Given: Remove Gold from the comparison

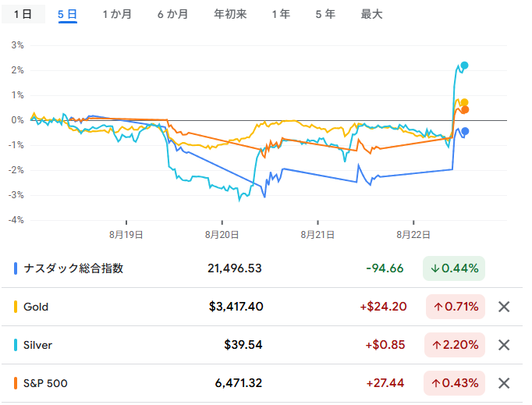Looking at the screenshot, I should click(x=504, y=307).
